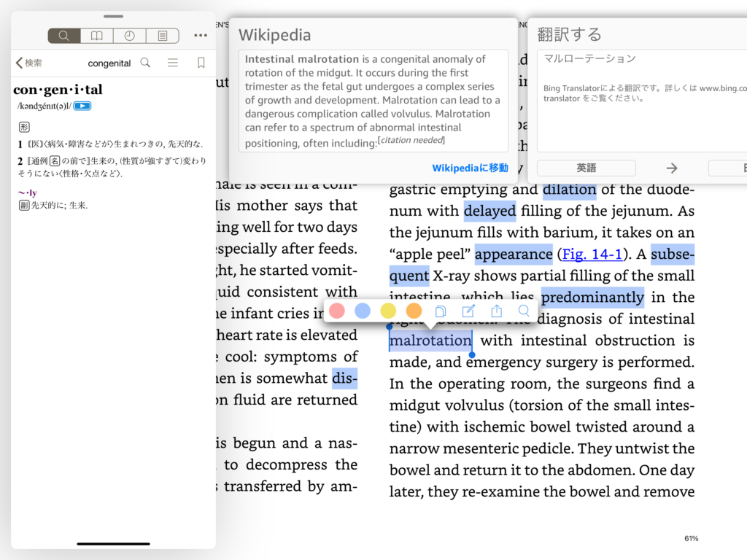The width and height of the screenshot is (747, 560).
Task: Go back to 検索 in dictionary
Action: coord(28,63)
